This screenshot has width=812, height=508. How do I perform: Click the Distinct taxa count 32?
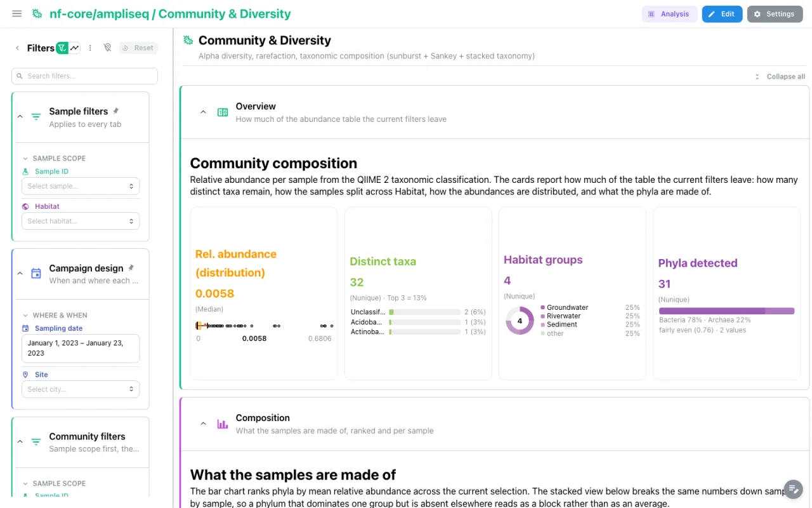357,283
